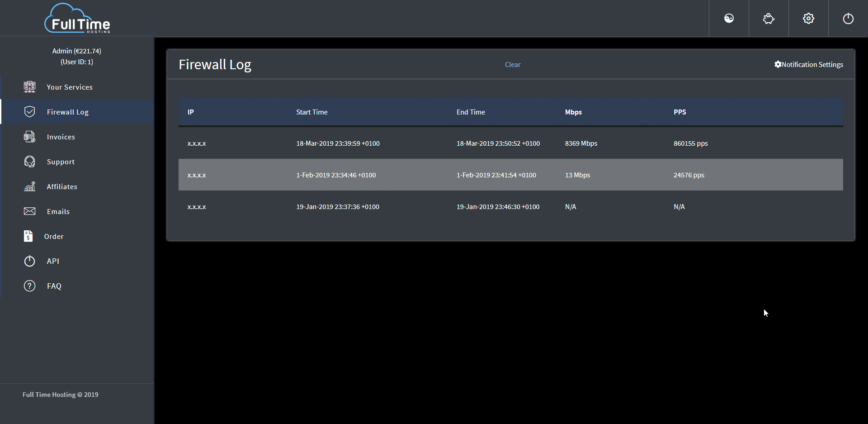Switch to the FAQ section
This screenshot has width=868, height=424.
click(x=29, y=286)
